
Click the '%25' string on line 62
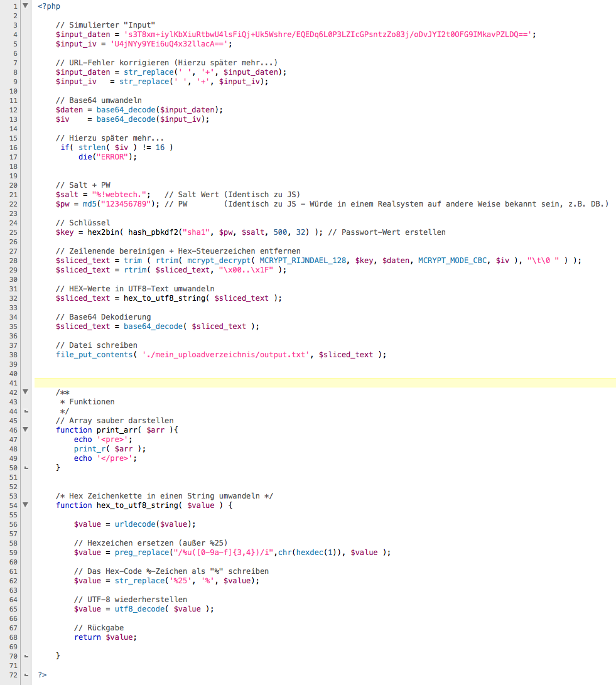[x=180, y=581]
